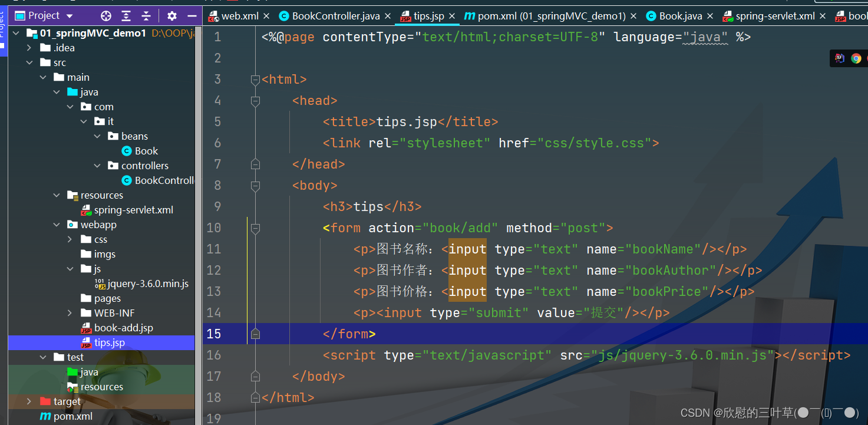Click "bookPrice" attribute value in code

[667, 291]
